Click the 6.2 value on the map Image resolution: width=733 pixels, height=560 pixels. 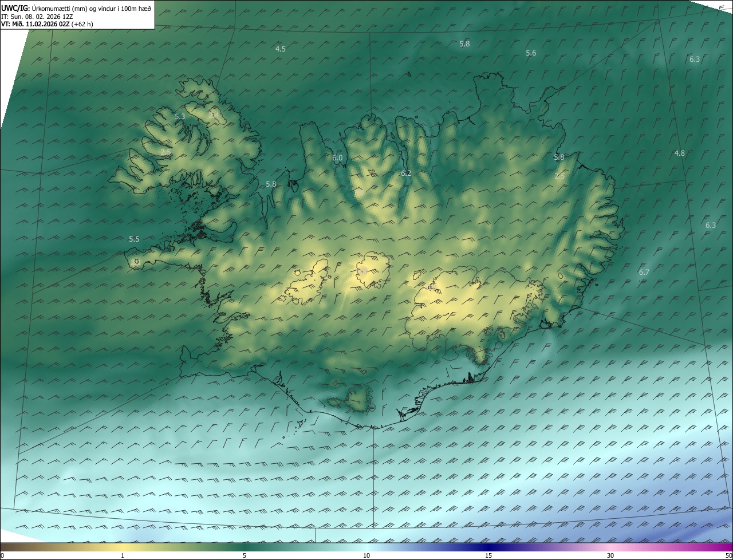tap(406, 173)
